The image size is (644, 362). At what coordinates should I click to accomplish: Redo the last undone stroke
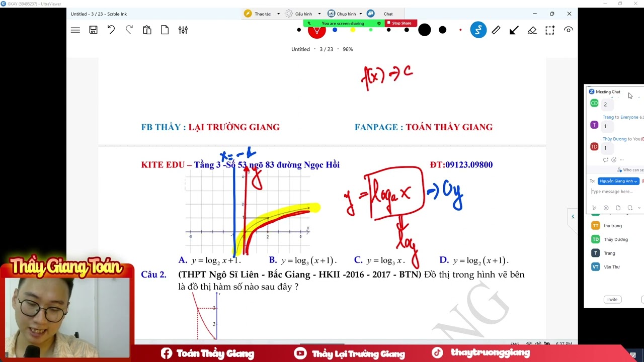129,30
